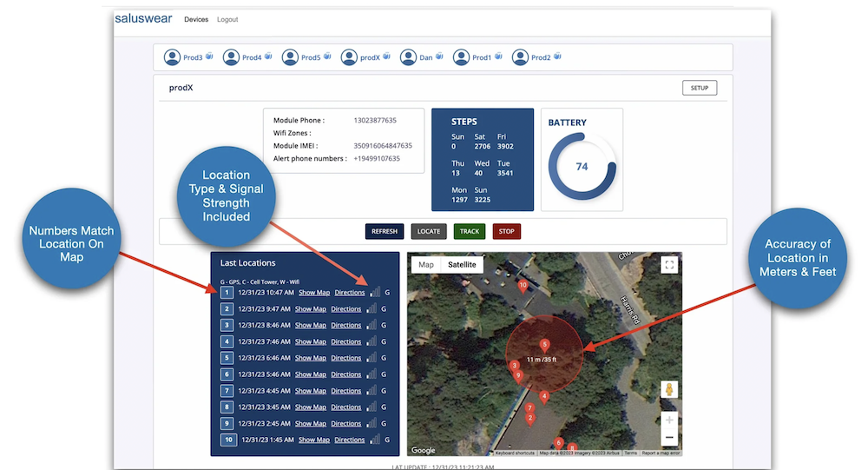Click the Logout link
The height and width of the screenshot is (470, 868).
[x=227, y=19]
